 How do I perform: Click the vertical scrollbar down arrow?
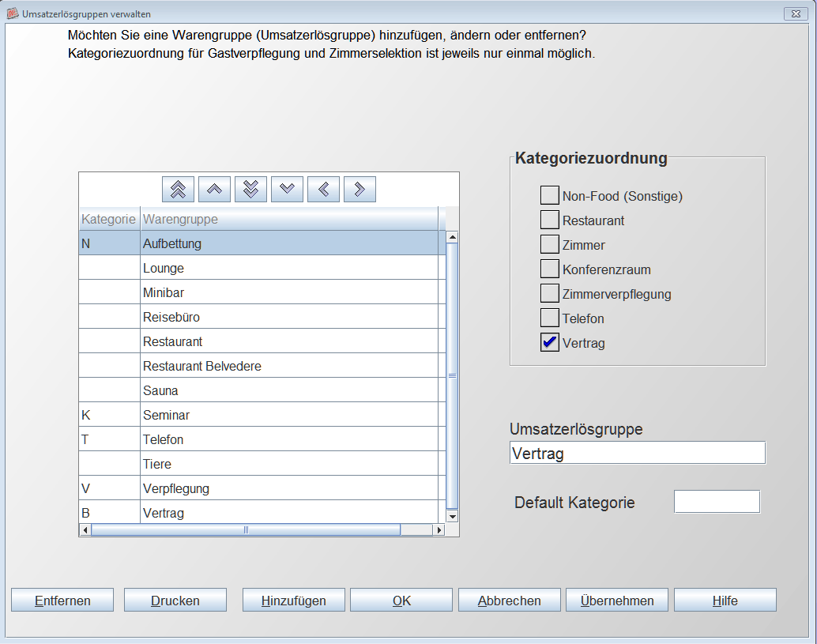(x=452, y=516)
